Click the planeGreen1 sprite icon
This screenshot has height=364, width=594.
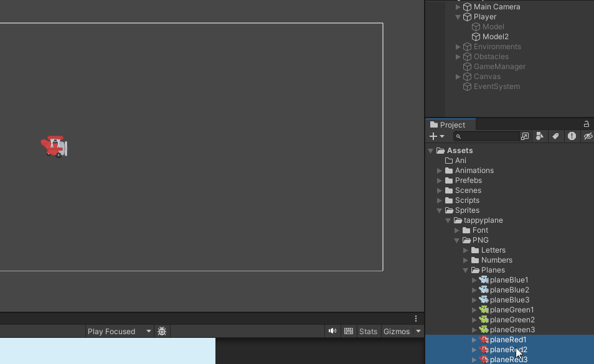pyautogui.click(x=484, y=310)
